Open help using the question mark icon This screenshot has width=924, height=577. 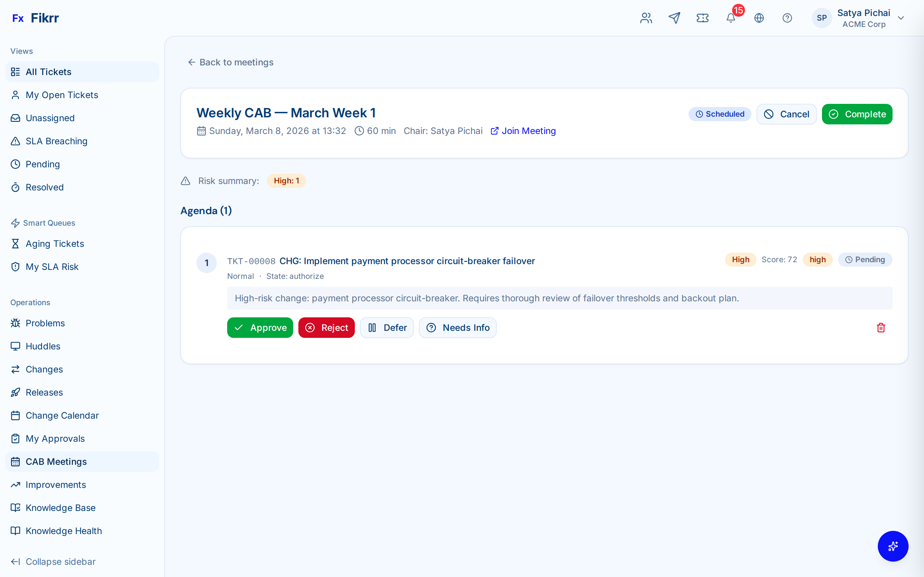(787, 18)
